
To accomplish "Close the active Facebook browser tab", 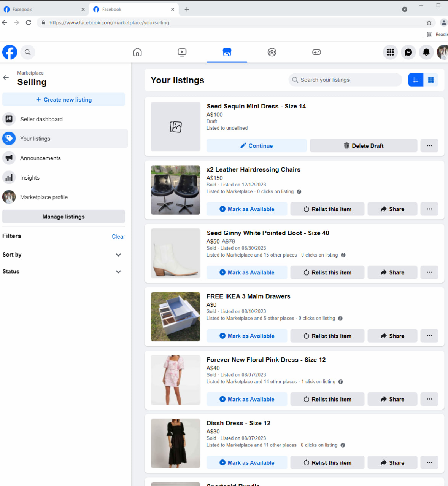I will pos(173,9).
